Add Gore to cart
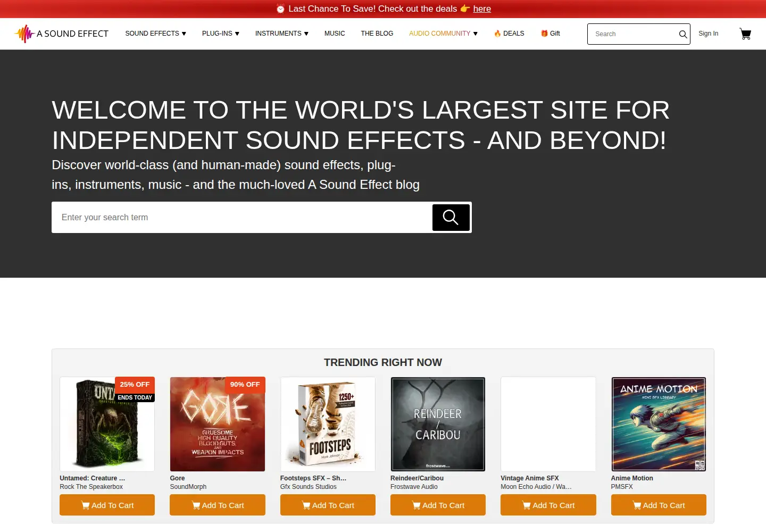The height and width of the screenshot is (532, 766). pos(218,505)
